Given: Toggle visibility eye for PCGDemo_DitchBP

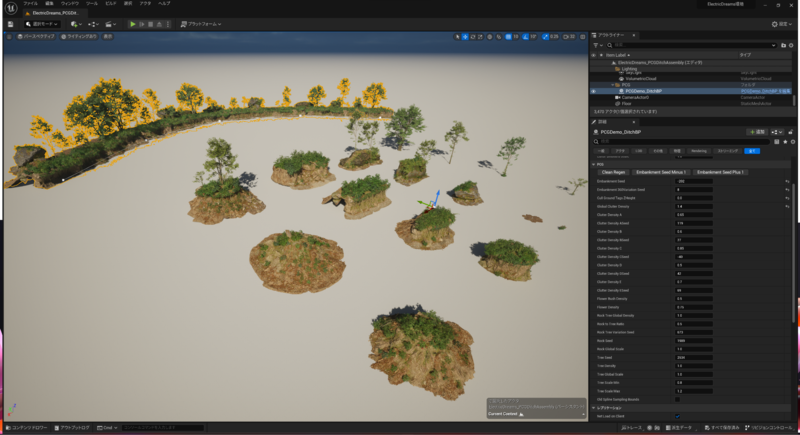Looking at the screenshot, I should point(594,91).
